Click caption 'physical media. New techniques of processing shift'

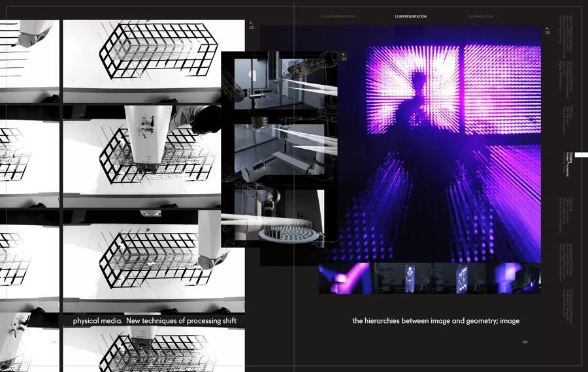point(154,320)
